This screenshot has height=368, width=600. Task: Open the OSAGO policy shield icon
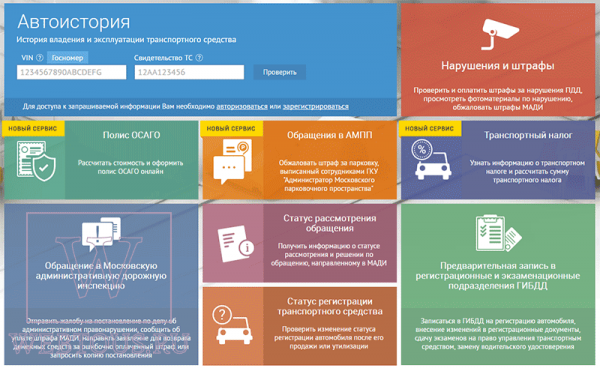click(x=36, y=161)
